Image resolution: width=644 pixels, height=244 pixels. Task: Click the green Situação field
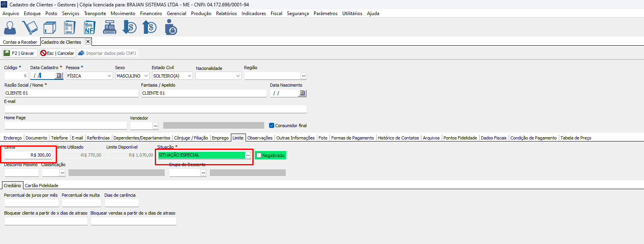(x=201, y=155)
